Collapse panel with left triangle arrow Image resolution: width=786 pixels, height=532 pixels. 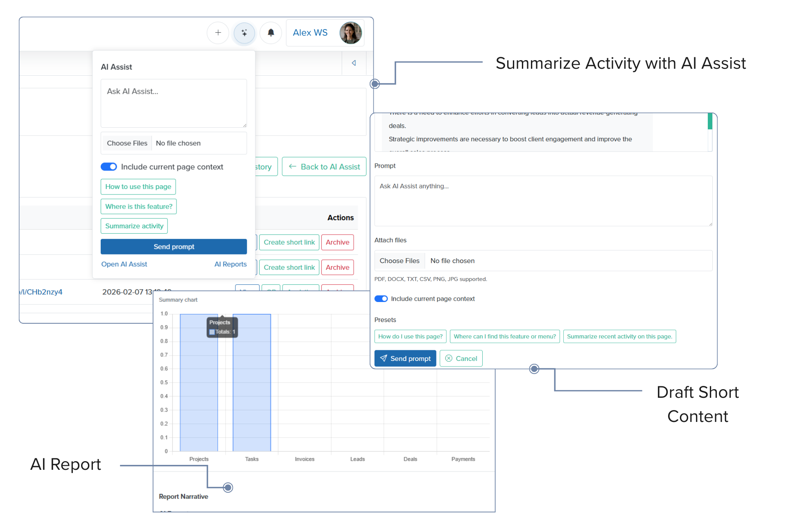coord(354,63)
